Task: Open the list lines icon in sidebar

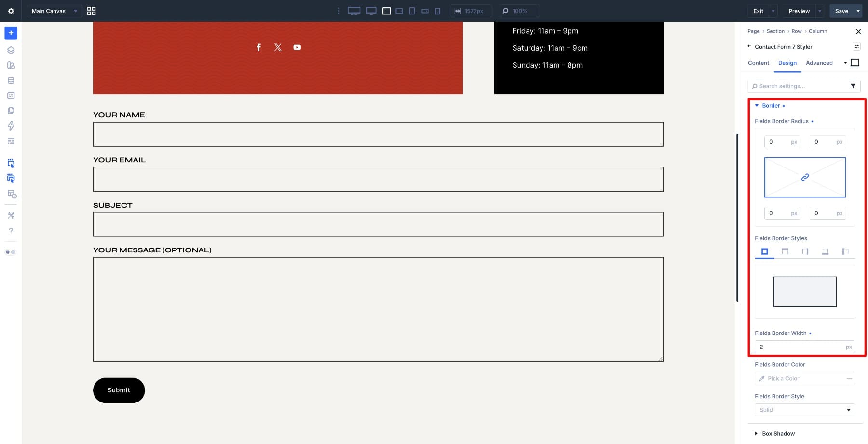Action: tap(11, 141)
